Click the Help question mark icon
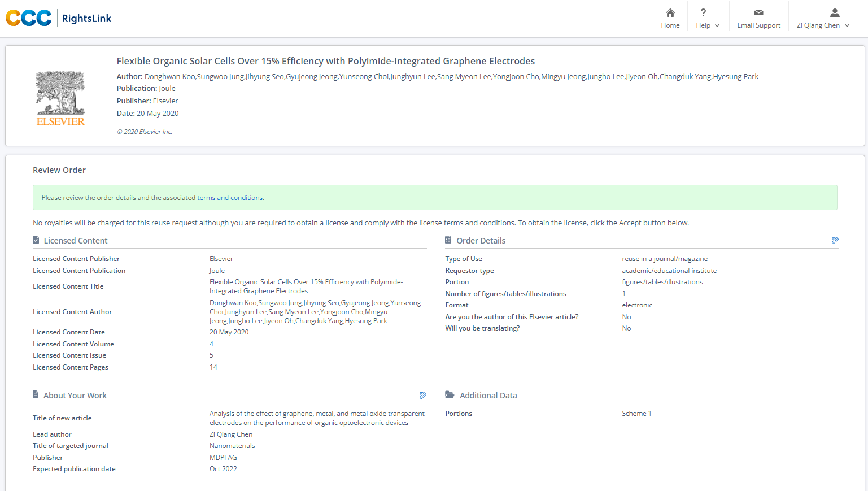 coord(703,13)
